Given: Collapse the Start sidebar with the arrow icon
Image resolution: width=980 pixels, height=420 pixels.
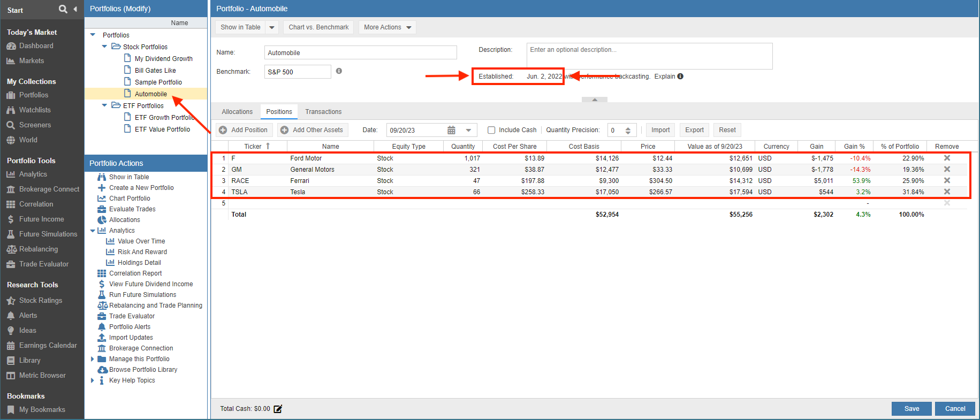Looking at the screenshot, I should tap(75, 9).
